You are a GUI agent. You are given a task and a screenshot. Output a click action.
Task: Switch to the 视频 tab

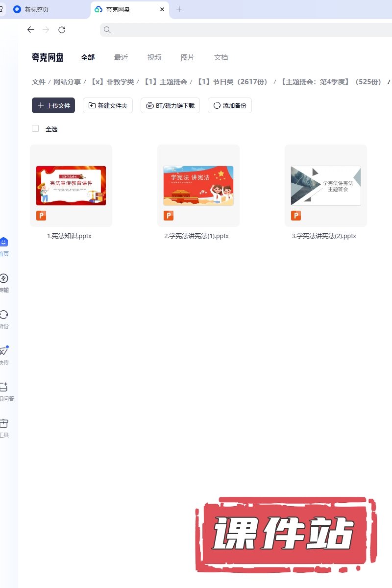coord(154,57)
